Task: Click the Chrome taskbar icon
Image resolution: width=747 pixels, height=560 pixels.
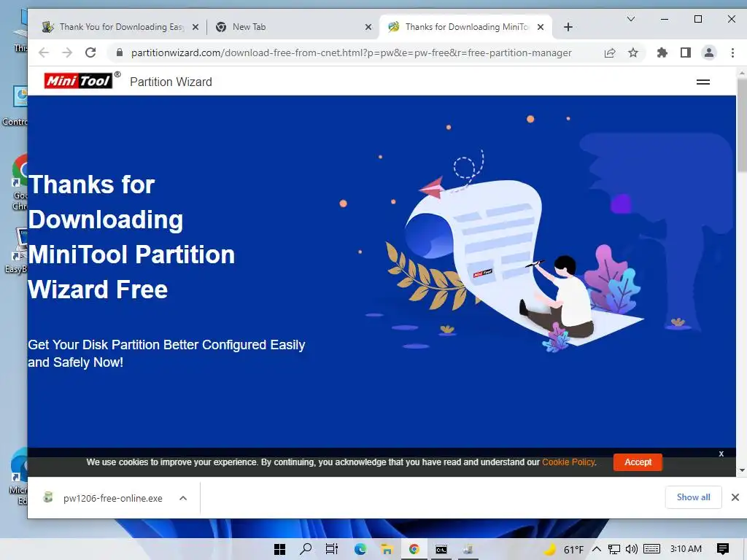Action: [414, 549]
